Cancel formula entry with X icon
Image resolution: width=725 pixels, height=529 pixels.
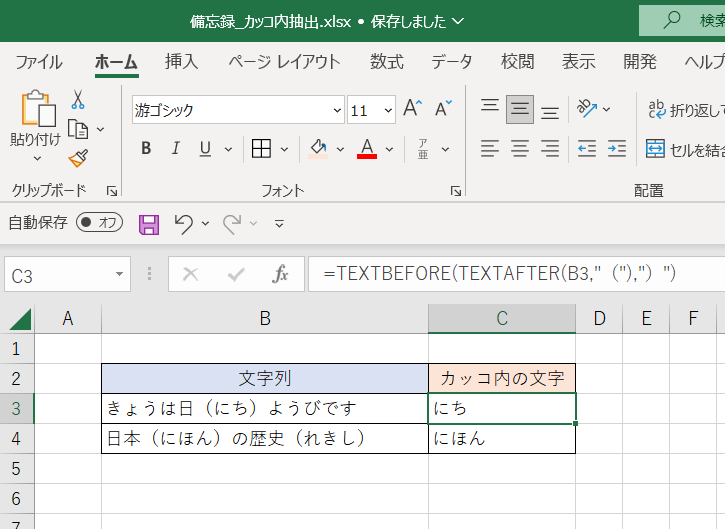(x=190, y=274)
